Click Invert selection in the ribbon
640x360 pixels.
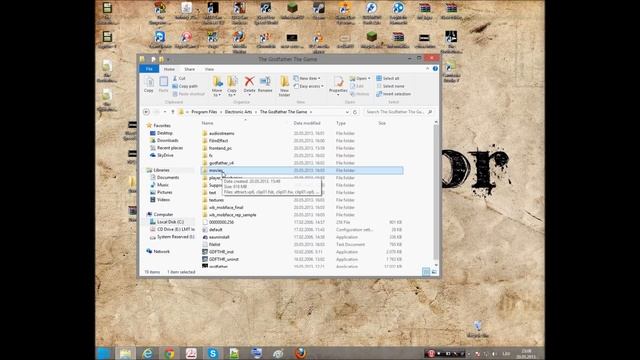pos(393,94)
